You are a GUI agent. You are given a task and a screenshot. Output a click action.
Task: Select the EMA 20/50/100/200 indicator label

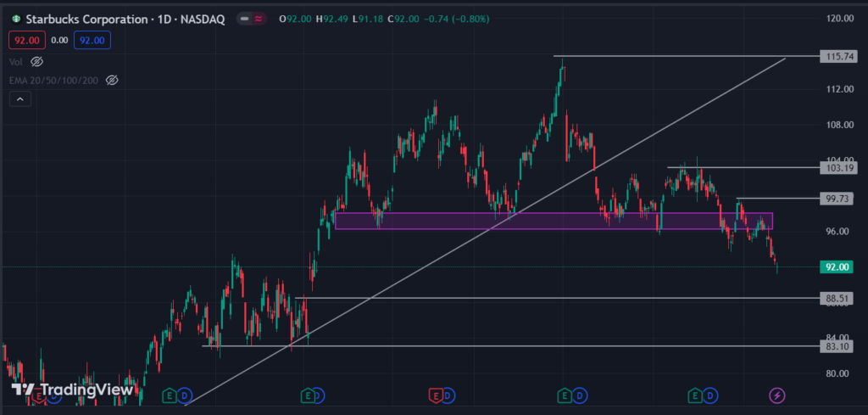(53, 81)
